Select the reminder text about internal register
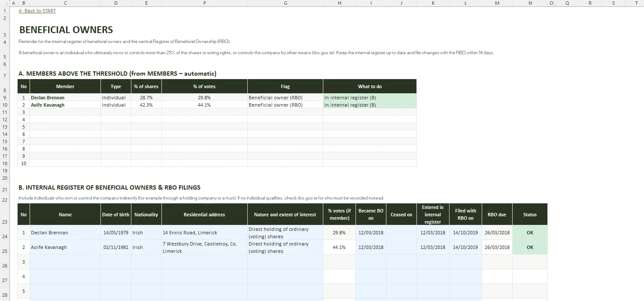 point(125,42)
